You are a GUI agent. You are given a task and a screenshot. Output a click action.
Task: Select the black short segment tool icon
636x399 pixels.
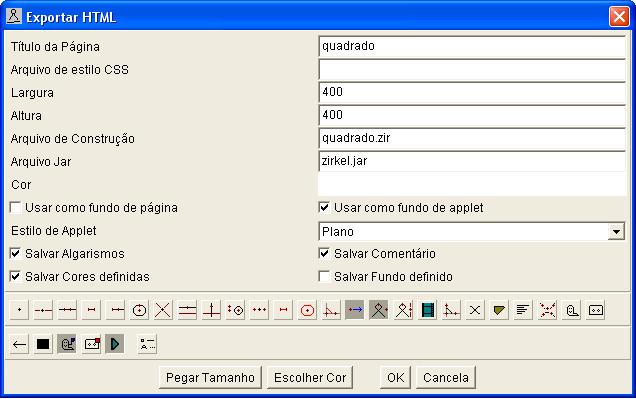91,311
